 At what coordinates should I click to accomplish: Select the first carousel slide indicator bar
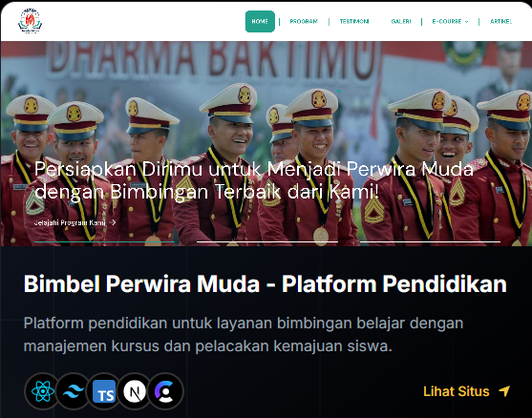tap(104, 242)
